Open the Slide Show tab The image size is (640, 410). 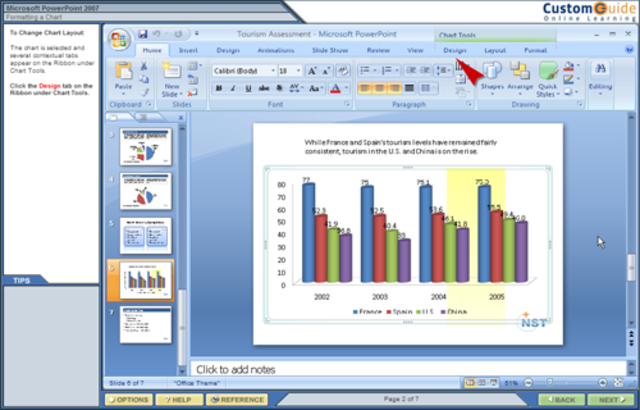[330, 50]
